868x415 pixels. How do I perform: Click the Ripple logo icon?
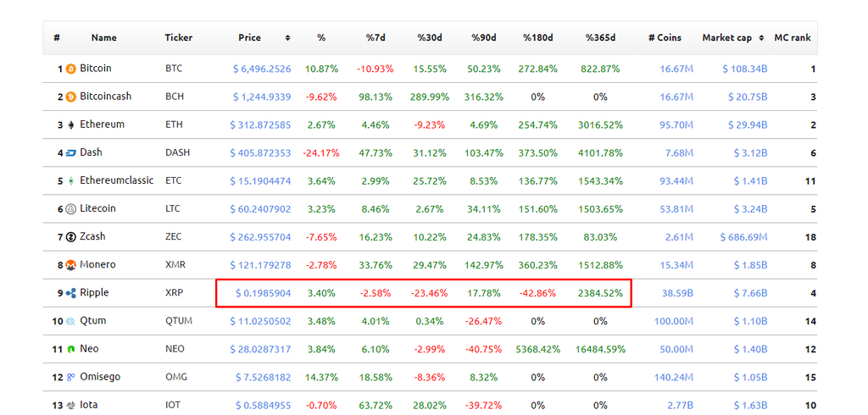click(71, 293)
